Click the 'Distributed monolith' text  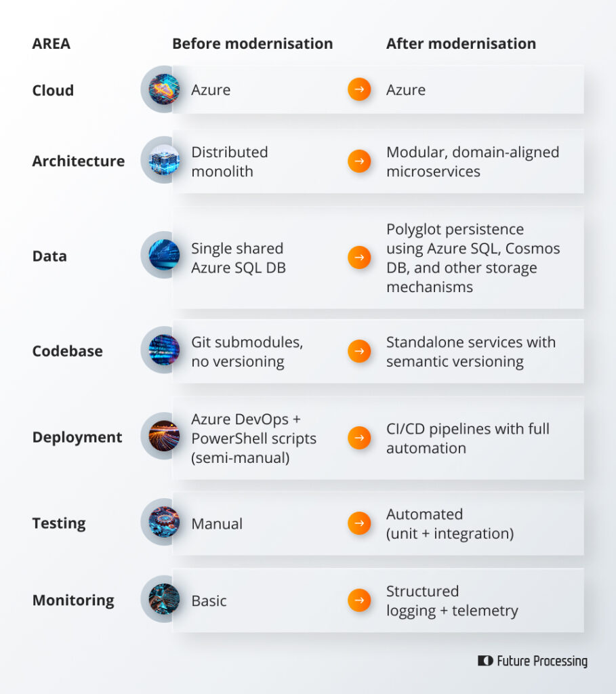point(229,161)
